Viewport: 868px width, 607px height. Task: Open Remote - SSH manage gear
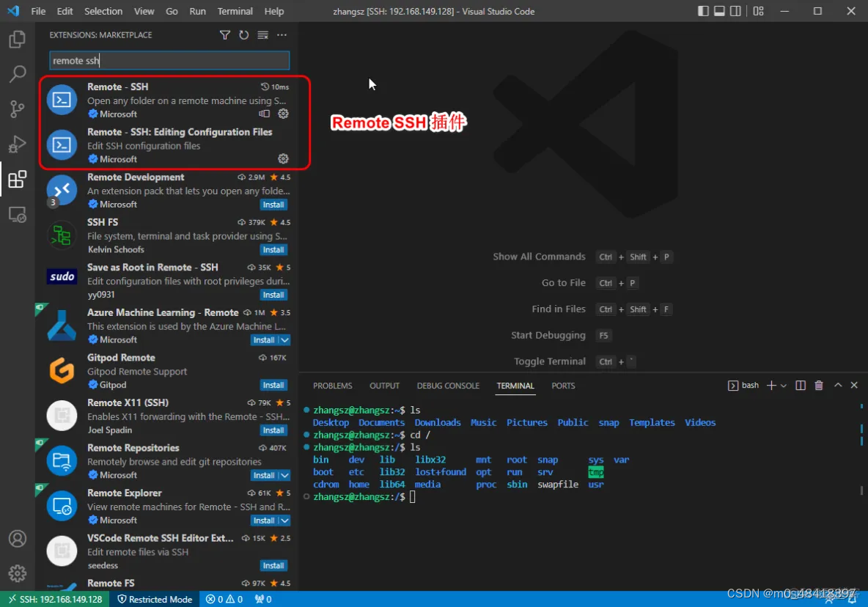[284, 114]
